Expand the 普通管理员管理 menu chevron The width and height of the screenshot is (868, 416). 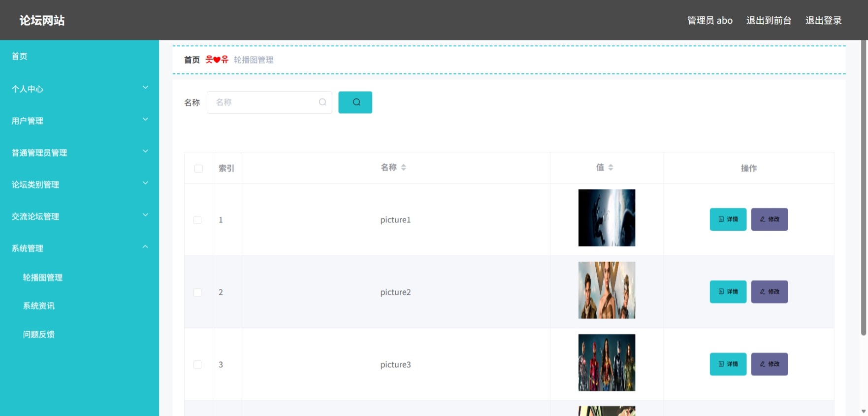(145, 151)
